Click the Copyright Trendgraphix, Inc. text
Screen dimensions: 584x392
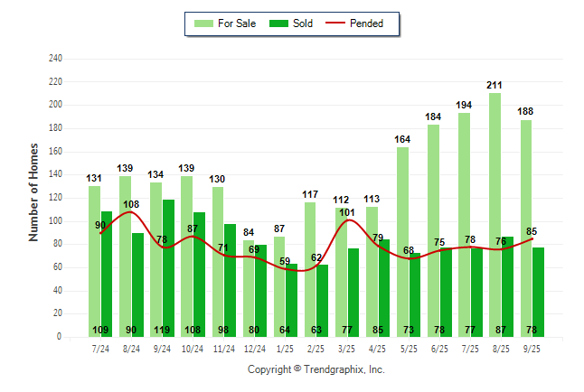click(316, 369)
